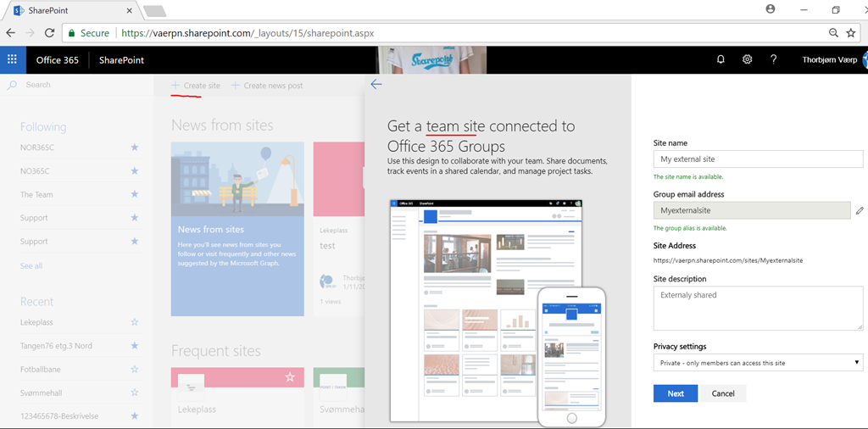
Task: Click SharePoint in the suite bar
Action: point(121,60)
